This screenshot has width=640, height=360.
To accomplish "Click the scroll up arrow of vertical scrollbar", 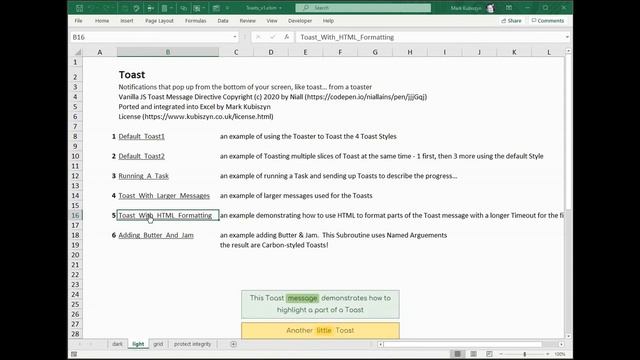I will (x=568, y=51).
